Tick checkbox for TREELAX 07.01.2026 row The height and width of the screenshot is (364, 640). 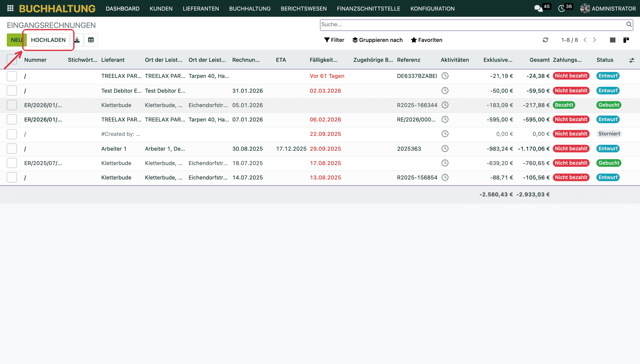point(12,120)
